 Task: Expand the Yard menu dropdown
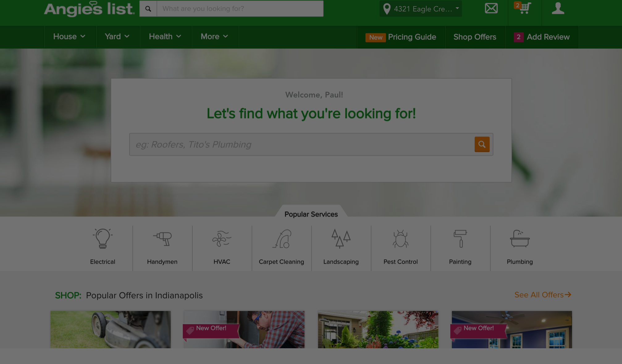117,37
